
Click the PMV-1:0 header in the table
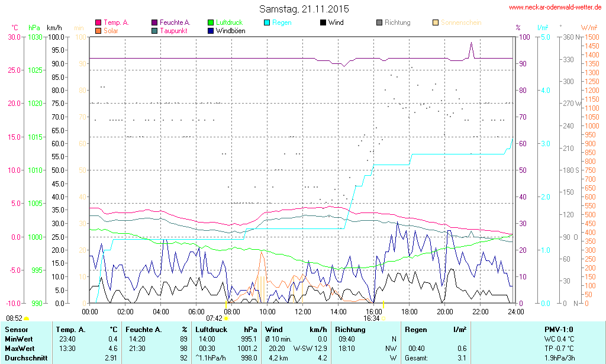tap(559, 329)
